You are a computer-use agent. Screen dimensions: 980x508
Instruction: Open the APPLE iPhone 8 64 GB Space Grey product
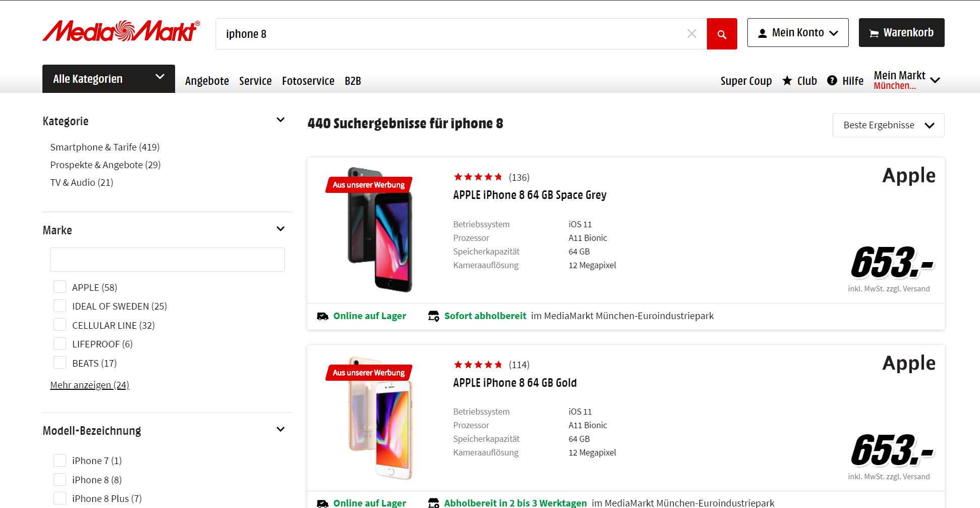[529, 195]
